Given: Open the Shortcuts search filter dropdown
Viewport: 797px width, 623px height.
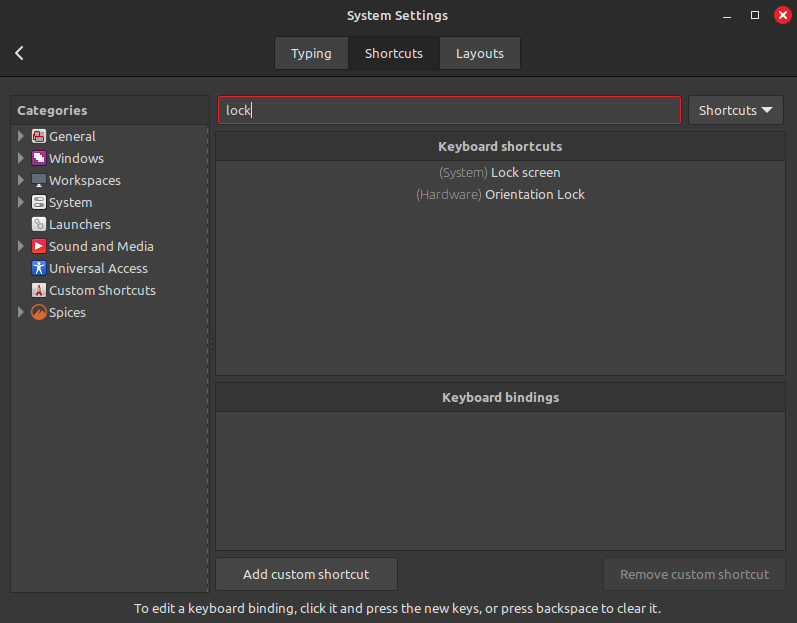Looking at the screenshot, I should pyautogui.click(x=735, y=110).
